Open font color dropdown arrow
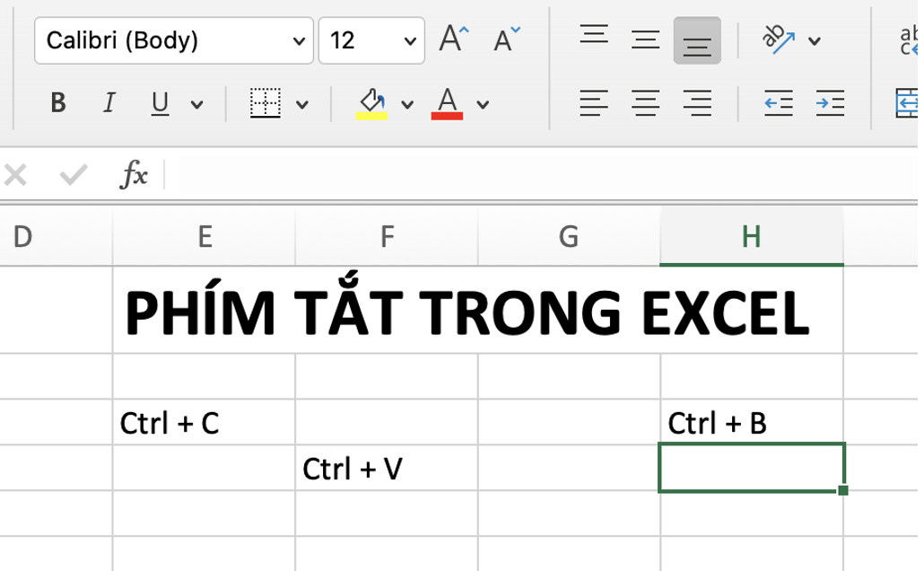This screenshot has height=571, width=924. point(483,105)
